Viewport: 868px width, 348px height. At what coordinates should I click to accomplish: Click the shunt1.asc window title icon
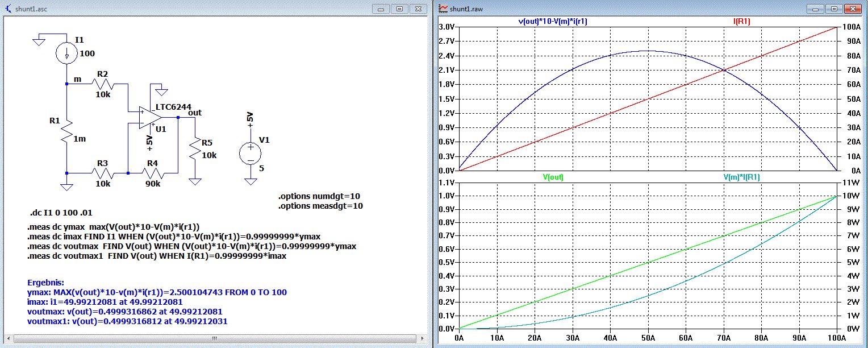click(x=9, y=9)
